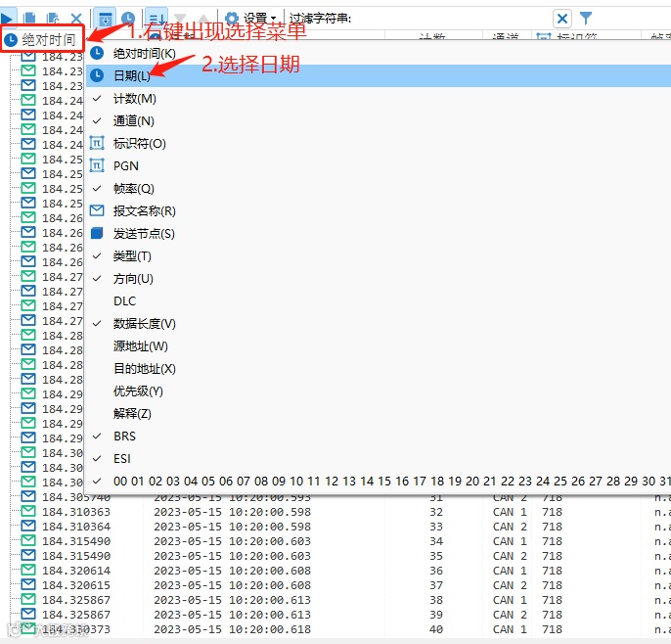Enable the 优先级(Y) menu item
Screen dimensions: 671x644
coord(378,391)
